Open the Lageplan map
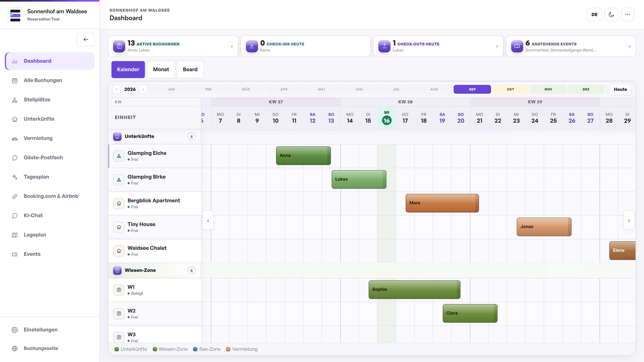The width and height of the screenshot is (644, 362). click(x=50, y=234)
